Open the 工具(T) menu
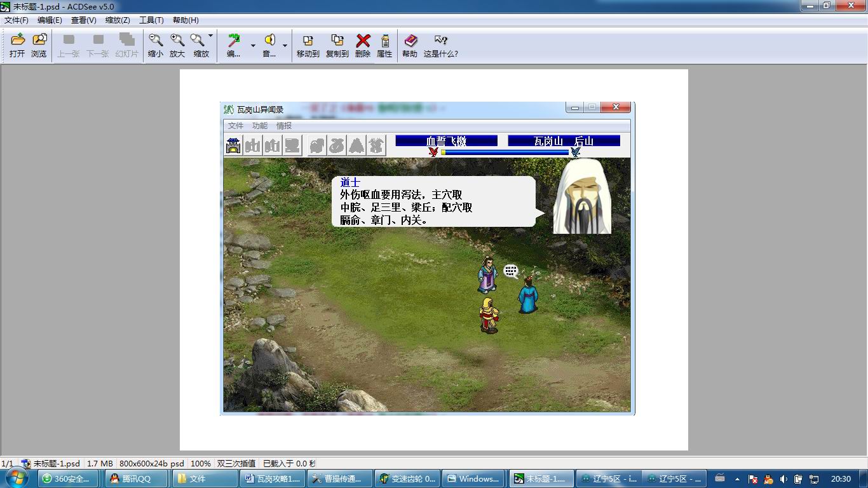This screenshot has width=868, height=488. click(151, 20)
